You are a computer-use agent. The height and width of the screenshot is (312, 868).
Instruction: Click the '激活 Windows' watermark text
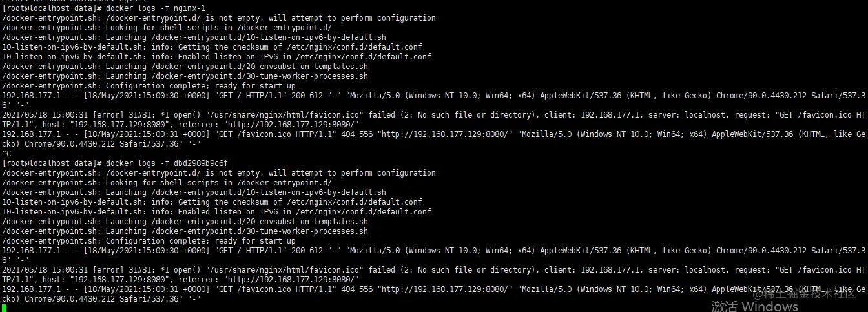(755, 306)
